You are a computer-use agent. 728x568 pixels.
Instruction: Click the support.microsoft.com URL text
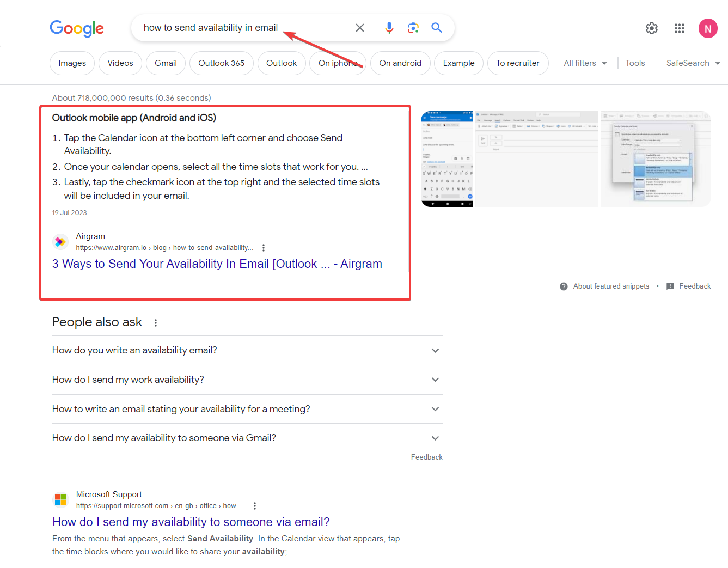(x=160, y=506)
